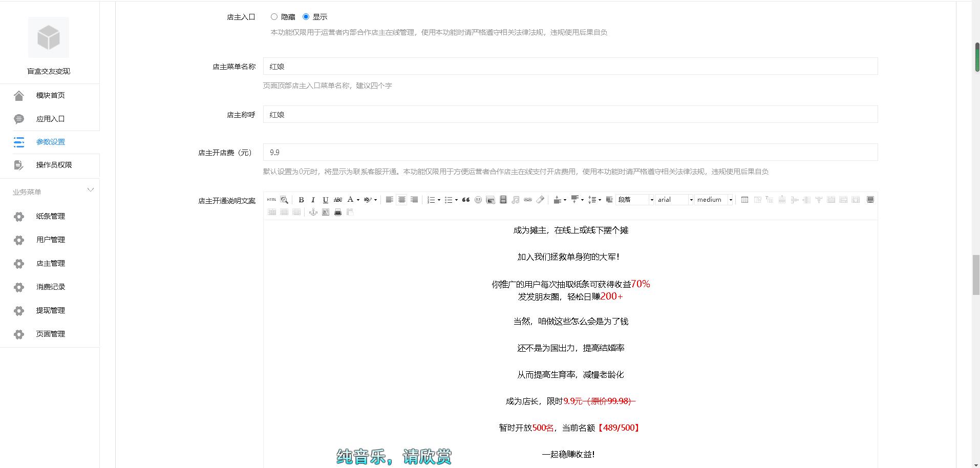Insert a music file in the editor
The height and width of the screenshot is (468, 980).
pyautogui.click(x=516, y=200)
